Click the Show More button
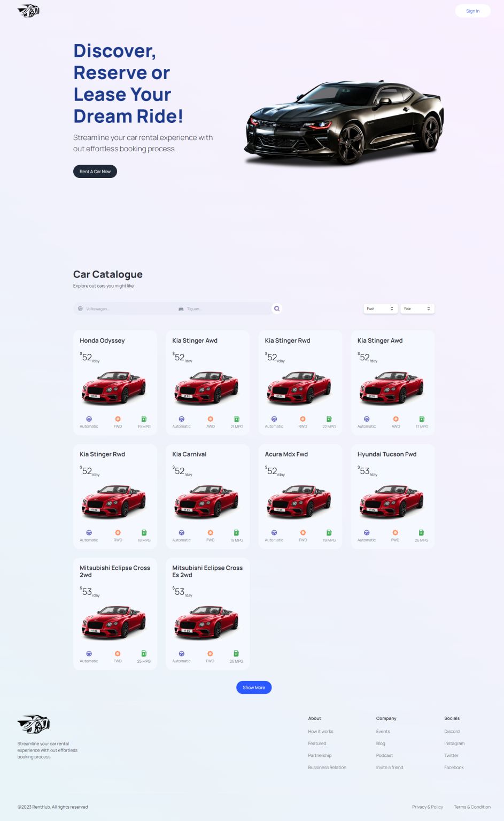This screenshot has height=821, width=504. coord(254,687)
